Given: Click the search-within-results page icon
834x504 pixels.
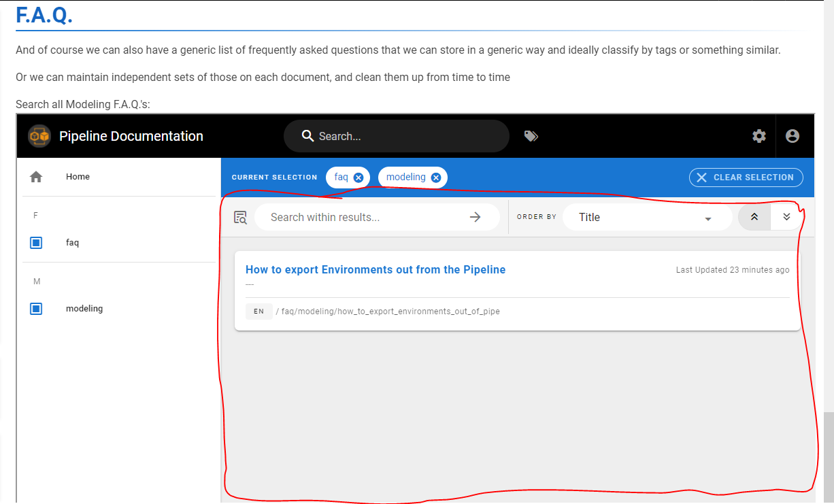Looking at the screenshot, I should [x=240, y=218].
